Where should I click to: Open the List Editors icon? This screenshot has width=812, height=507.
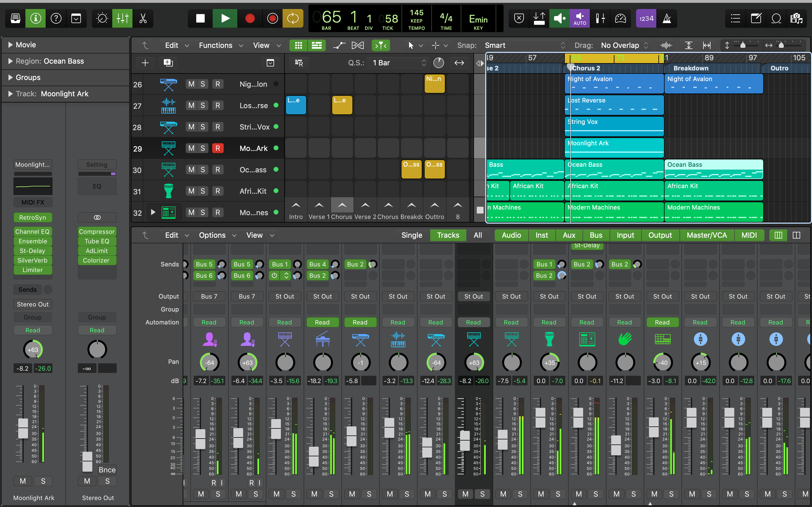tap(735, 18)
